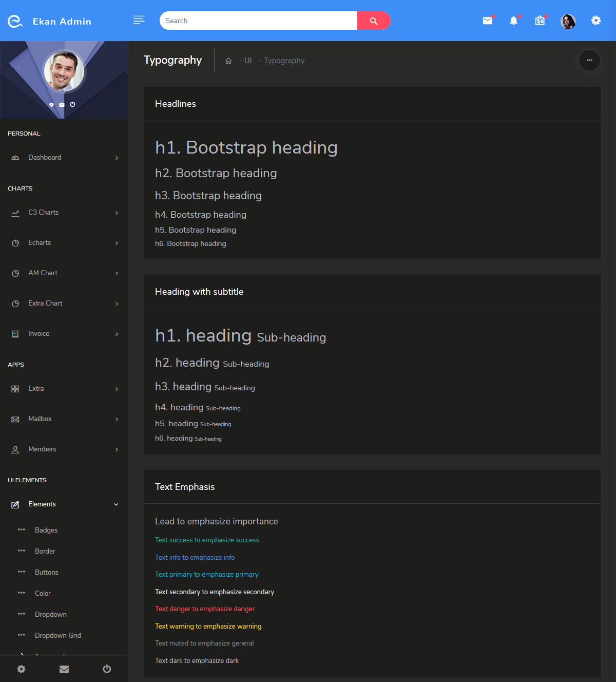This screenshot has width=616, height=682.
Task: Open Dropdown Grid from the sidebar
Action: pyautogui.click(x=57, y=635)
